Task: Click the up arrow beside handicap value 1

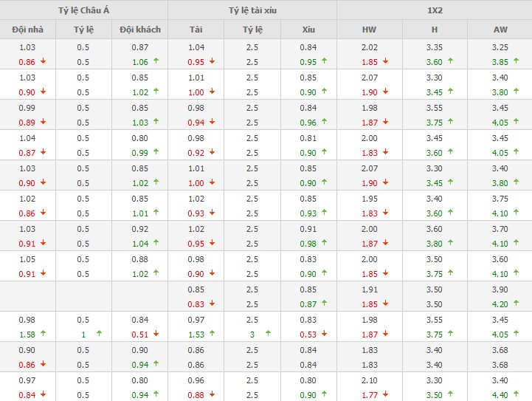Action: (98, 334)
